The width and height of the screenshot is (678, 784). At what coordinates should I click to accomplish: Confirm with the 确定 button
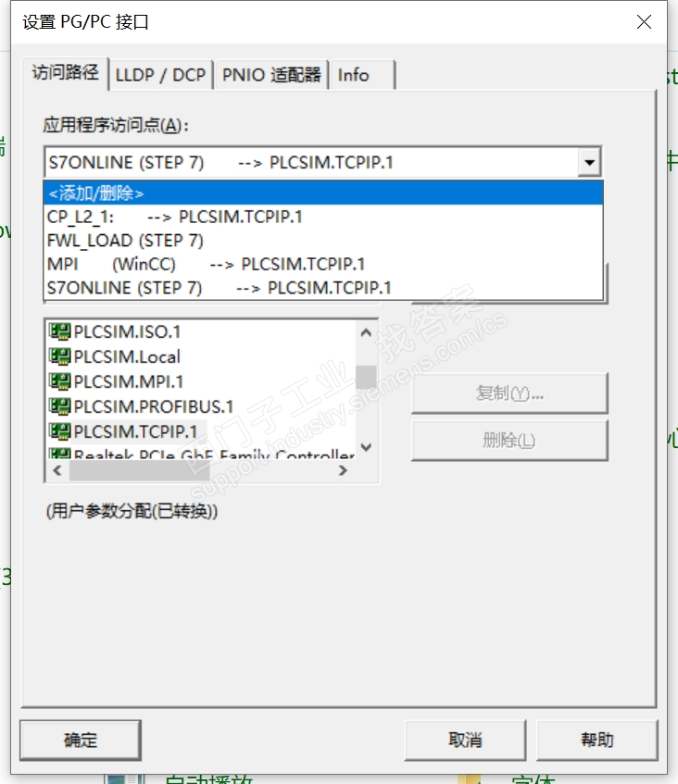pyautogui.click(x=80, y=740)
